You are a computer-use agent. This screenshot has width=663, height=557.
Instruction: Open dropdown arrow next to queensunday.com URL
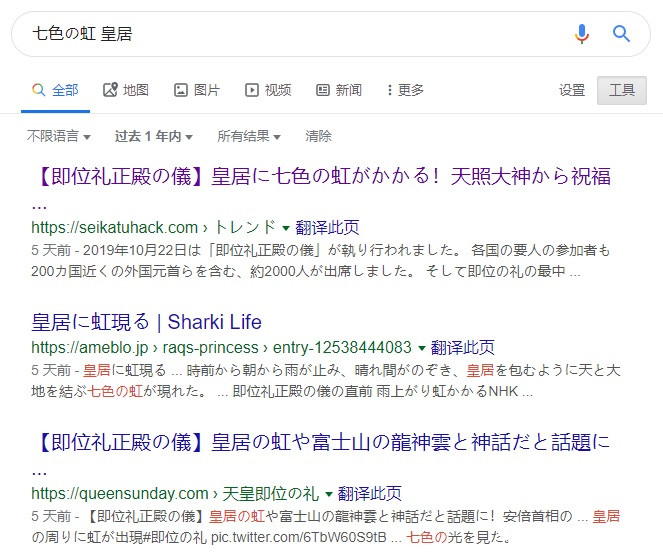329,494
